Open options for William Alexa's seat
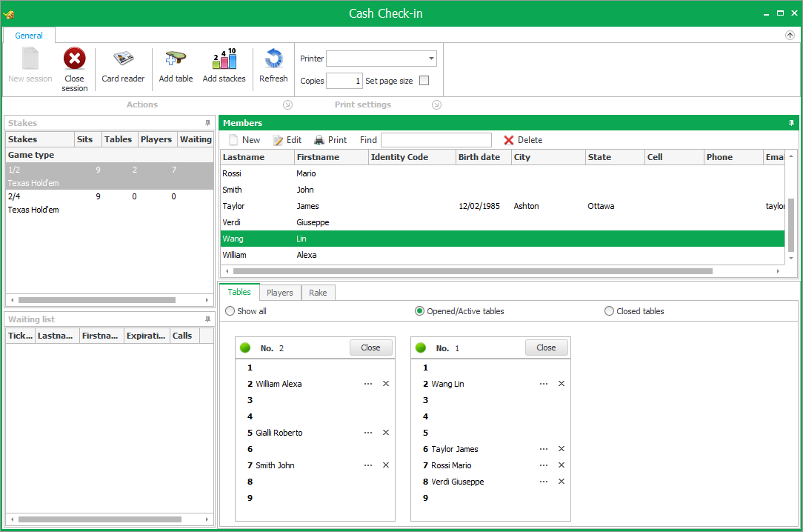Viewport: 803px width, 532px height. click(368, 384)
